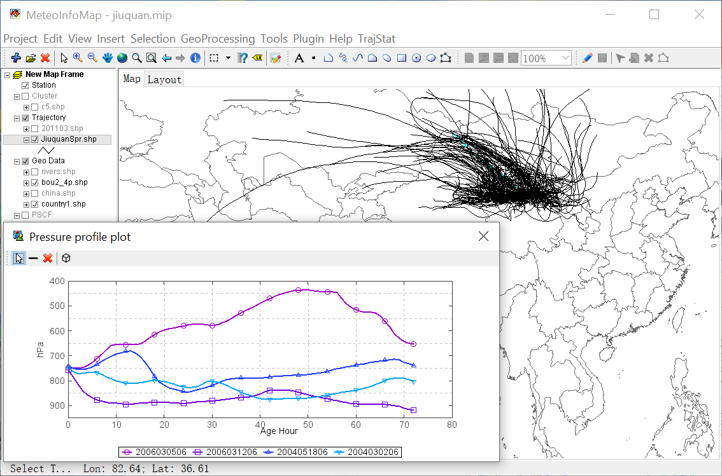The height and width of the screenshot is (476, 722).
Task: Expand the 201103.shp layer legend
Action: coord(26,129)
